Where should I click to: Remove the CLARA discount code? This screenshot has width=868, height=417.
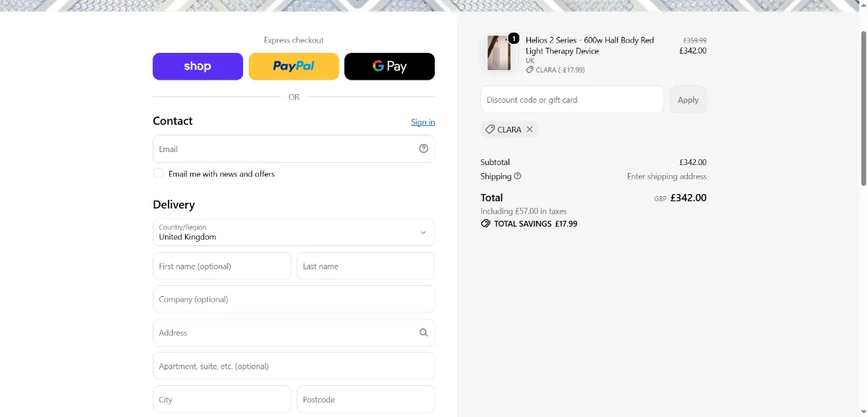(529, 130)
